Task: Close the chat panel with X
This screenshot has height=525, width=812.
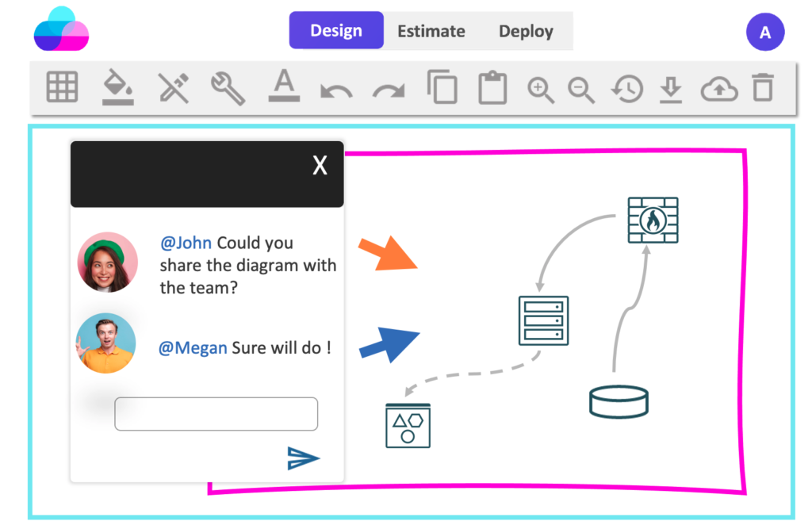Action: coord(320,166)
